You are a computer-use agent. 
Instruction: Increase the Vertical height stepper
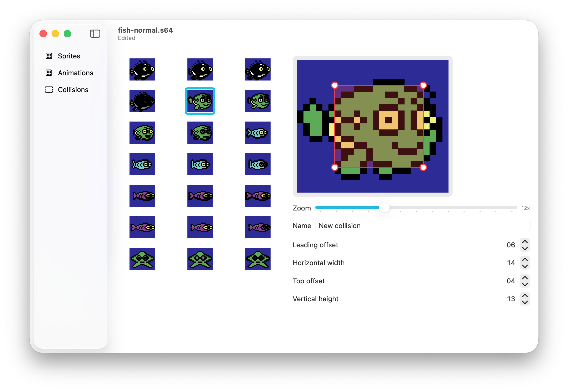pyautogui.click(x=525, y=296)
